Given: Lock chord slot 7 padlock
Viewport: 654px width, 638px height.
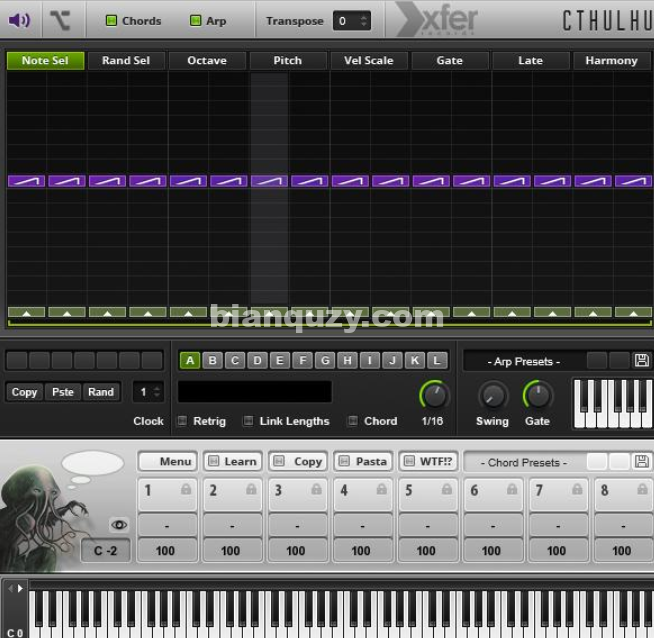Looking at the screenshot, I should click(x=577, y=489).
